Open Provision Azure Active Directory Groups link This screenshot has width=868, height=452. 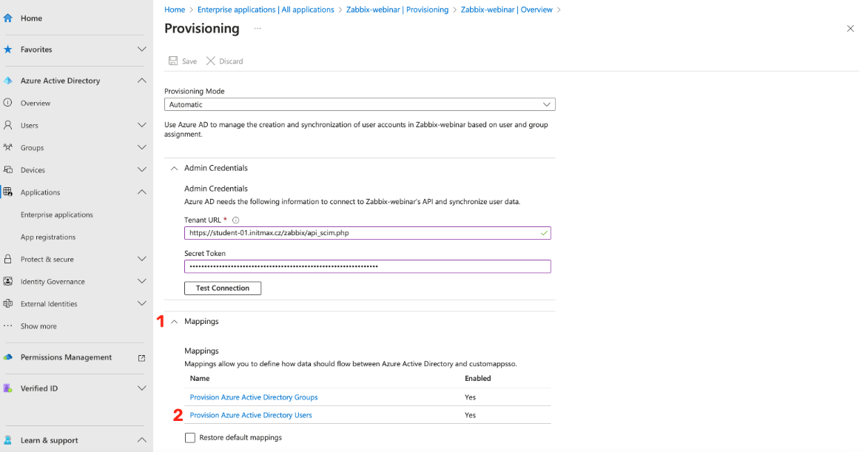point(254,397)
